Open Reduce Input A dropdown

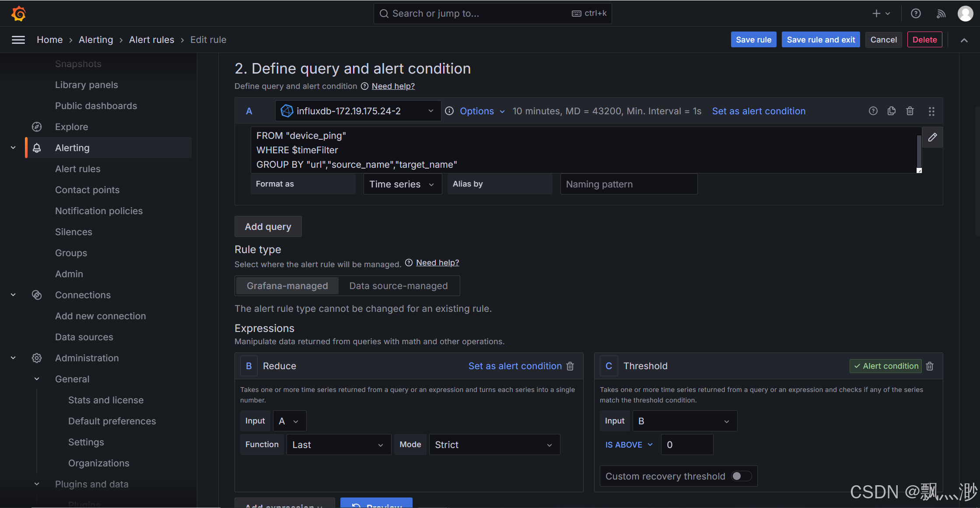pyautogui.click(x=290, y=421)
